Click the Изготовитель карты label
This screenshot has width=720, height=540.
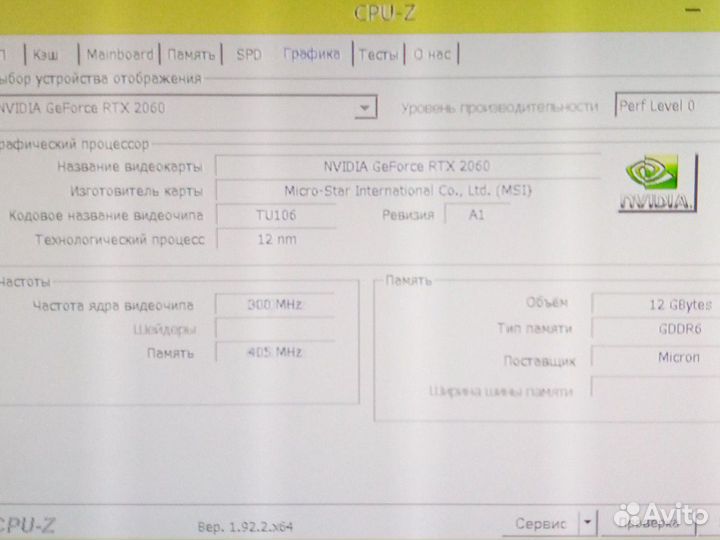(136, 191)
